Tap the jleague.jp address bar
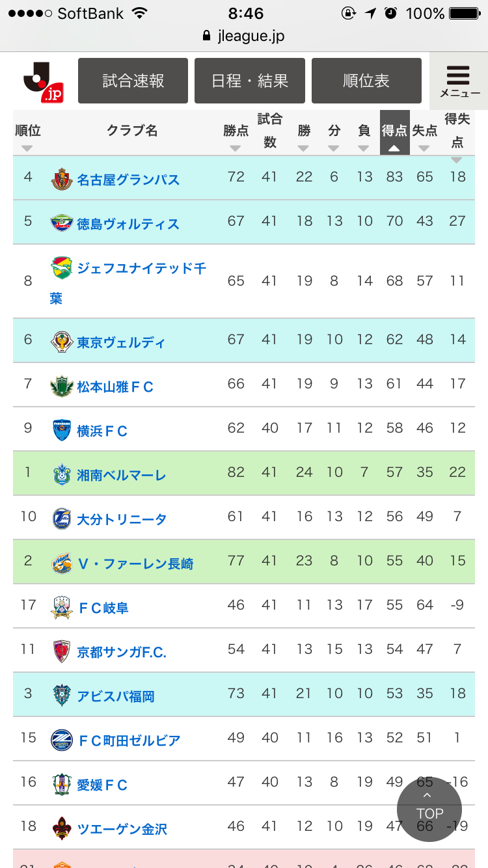This screenshot has width=488, height=868. (244, 36)
